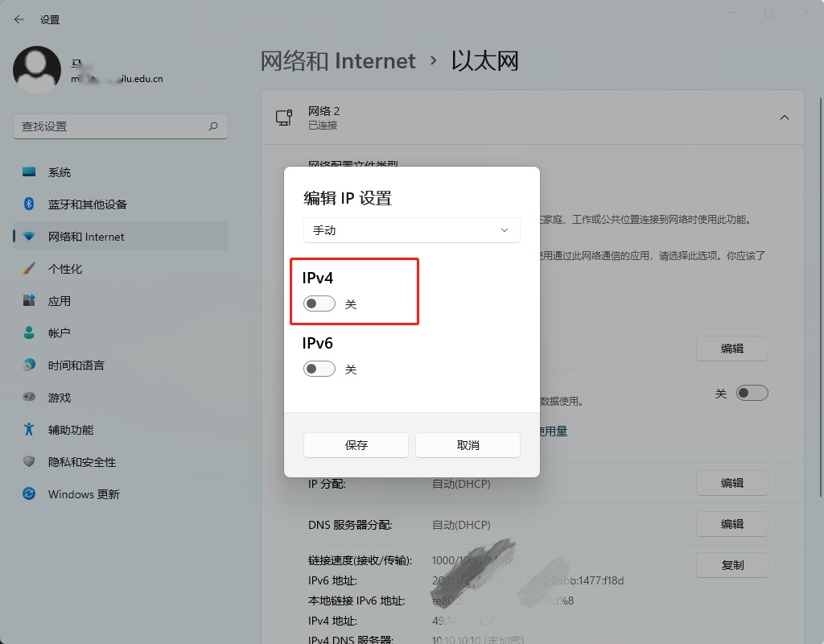The height and width of the screenshot is (644, 824).
Task: Enable the IPv4 toggle switch
Action: coord(319,304)
